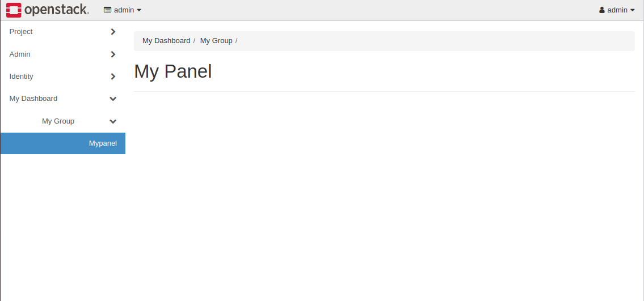This screenshot has height=301, width=644.
Task: Click the OpenStack logo icon
Action: 14,10
